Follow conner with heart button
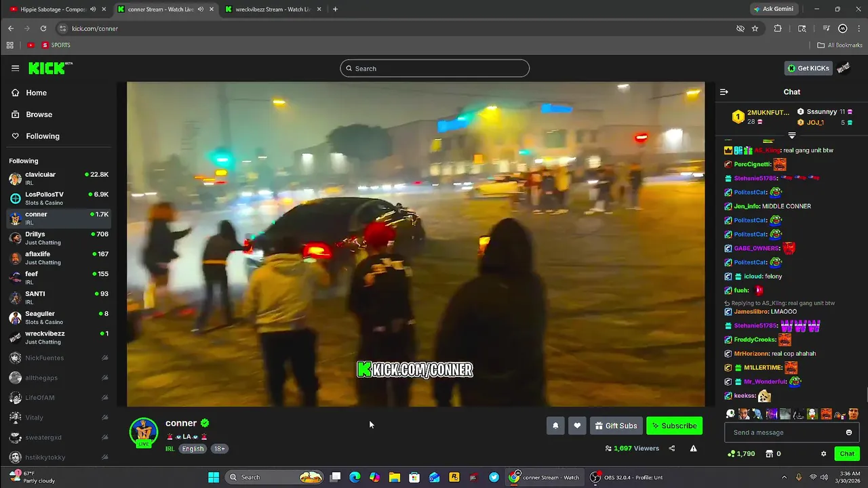868x488 pixels. point(577,426)
